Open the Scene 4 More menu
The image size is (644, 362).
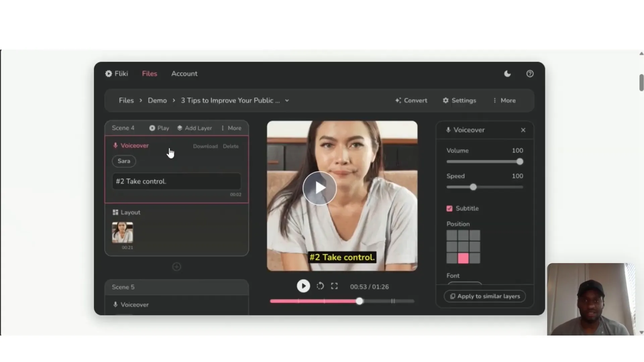click(231, 128)
